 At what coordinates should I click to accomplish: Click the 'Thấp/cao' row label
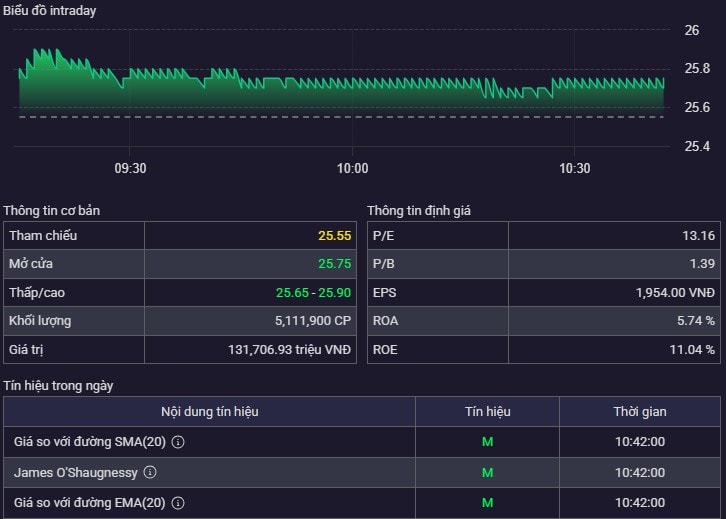tap(37, 293)
